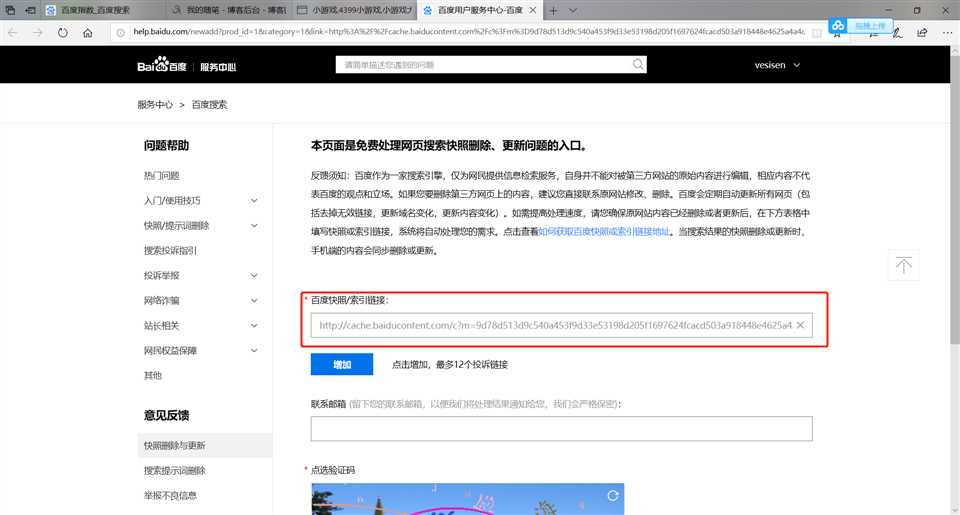This screenshot has width=960, height=515.
Task: Click the add notes pen icon
Action: 897,33
